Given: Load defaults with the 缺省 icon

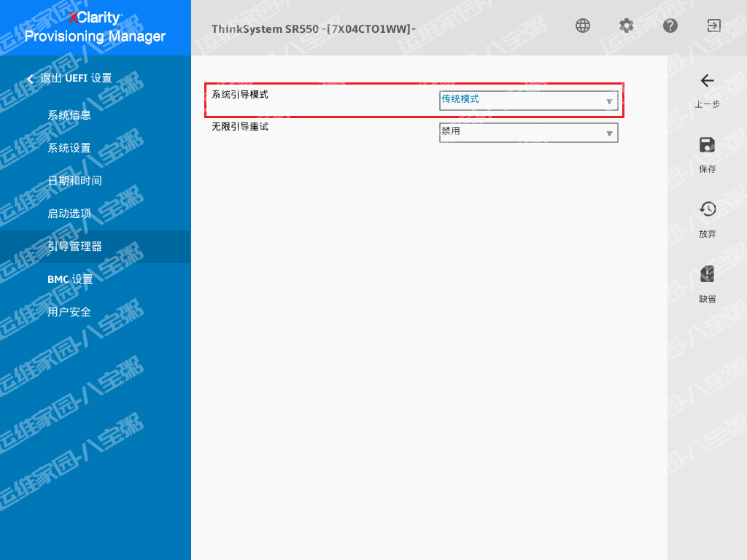Looking at the screenshot, I should point(707,274).
